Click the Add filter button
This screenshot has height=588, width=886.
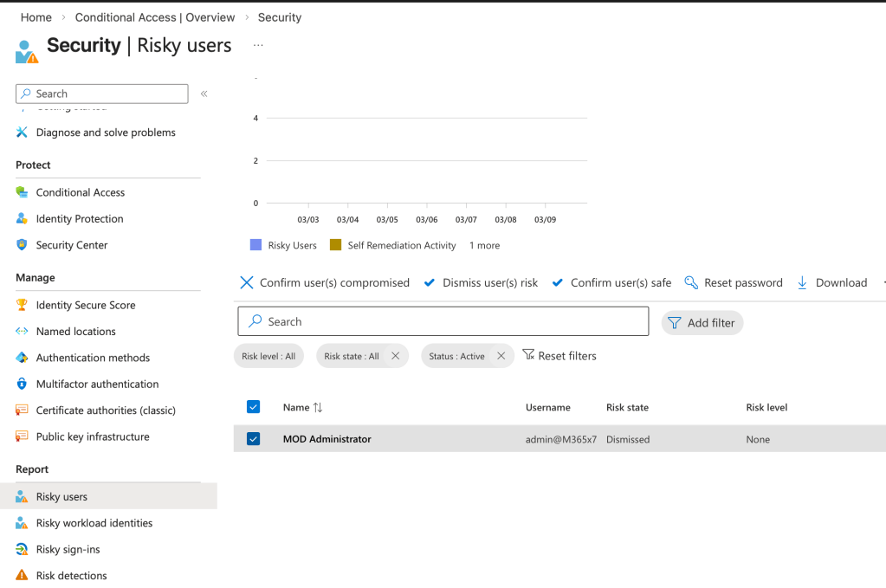click(x=702, y=322)
